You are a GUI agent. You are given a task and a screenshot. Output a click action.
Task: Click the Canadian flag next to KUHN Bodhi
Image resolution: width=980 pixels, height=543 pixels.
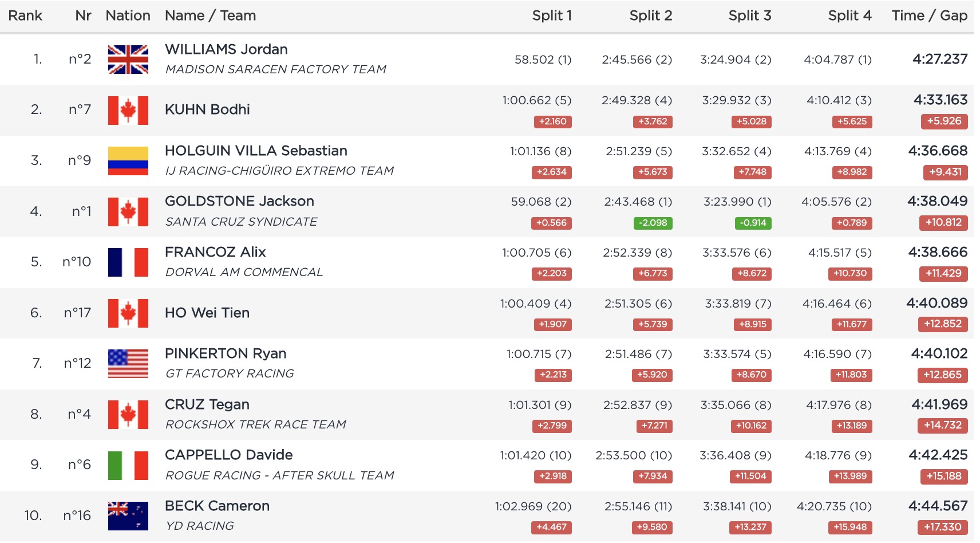(128, 110)
